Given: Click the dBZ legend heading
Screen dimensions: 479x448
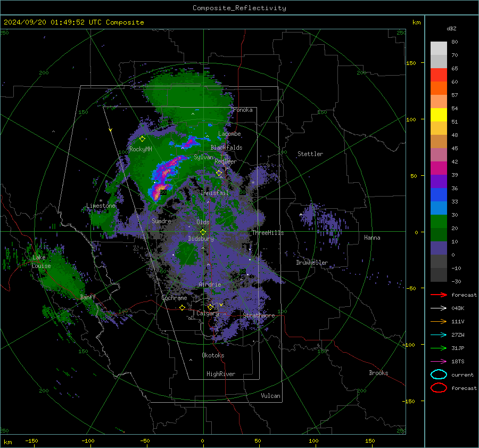Looking at the screenshot, I should 451,28.
